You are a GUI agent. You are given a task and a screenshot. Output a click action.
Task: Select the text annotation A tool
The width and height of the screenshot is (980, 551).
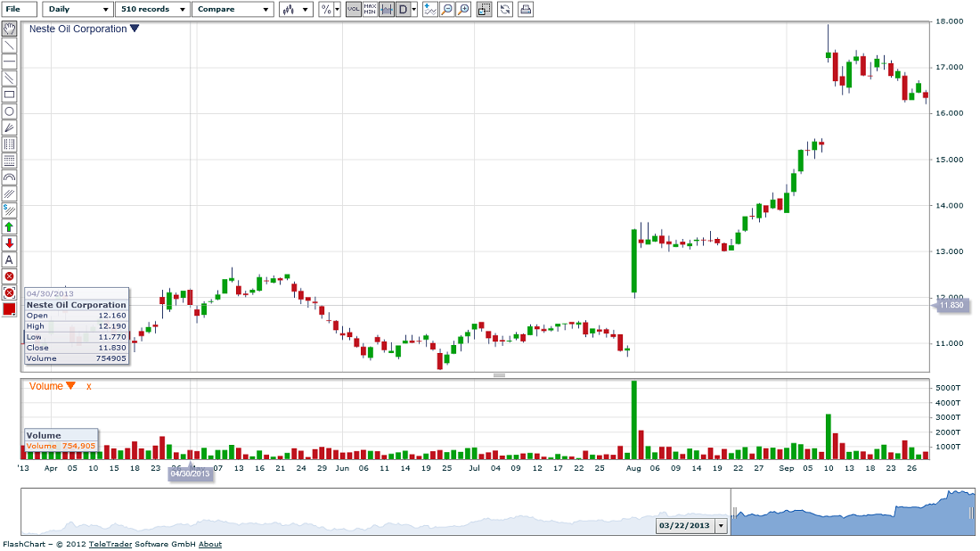[9, 260]
